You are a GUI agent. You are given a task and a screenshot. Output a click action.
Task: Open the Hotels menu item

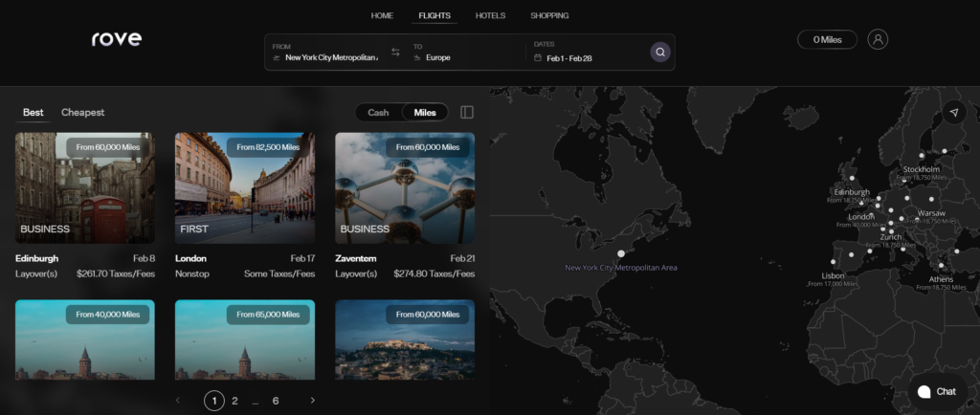[x=490, y=15]
